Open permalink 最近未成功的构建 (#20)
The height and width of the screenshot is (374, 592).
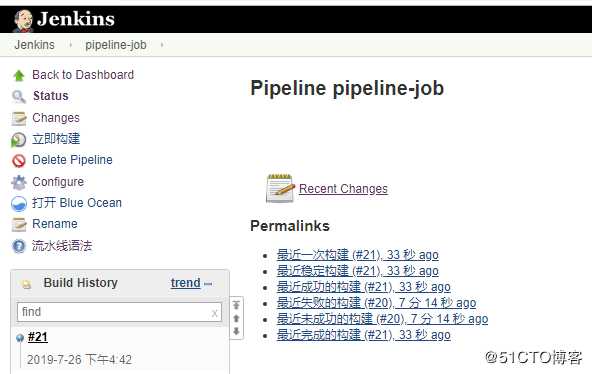click(382, 319)
